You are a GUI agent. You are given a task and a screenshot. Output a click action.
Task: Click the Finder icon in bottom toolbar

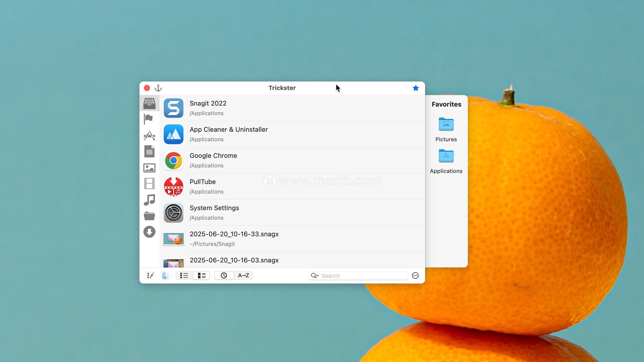click(166, 276)
